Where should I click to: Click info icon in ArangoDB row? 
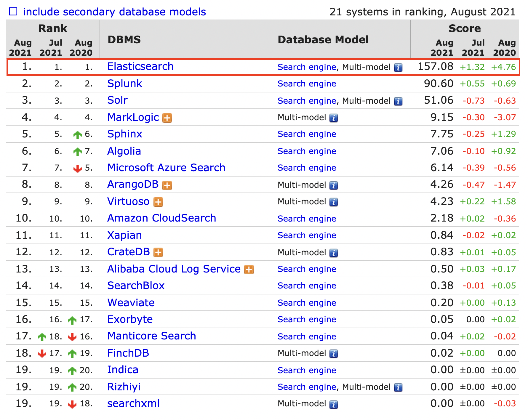click(x=334, y=185)
